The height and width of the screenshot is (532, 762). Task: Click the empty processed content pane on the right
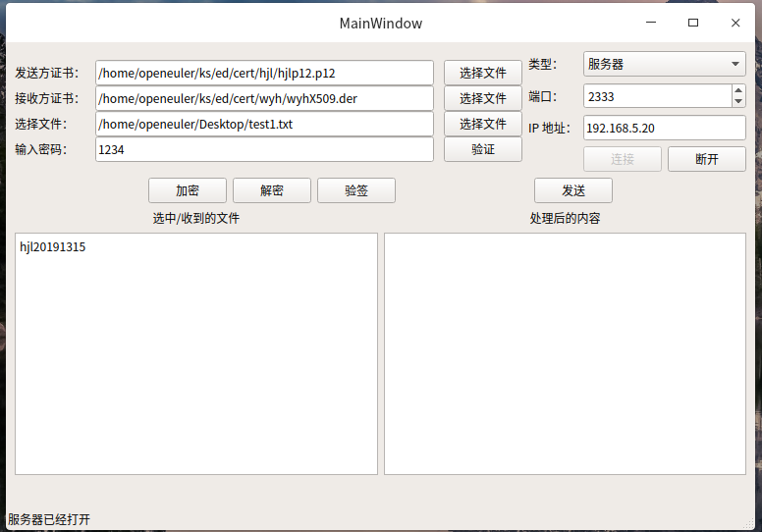pyautogui.click(x=566, y=353)
